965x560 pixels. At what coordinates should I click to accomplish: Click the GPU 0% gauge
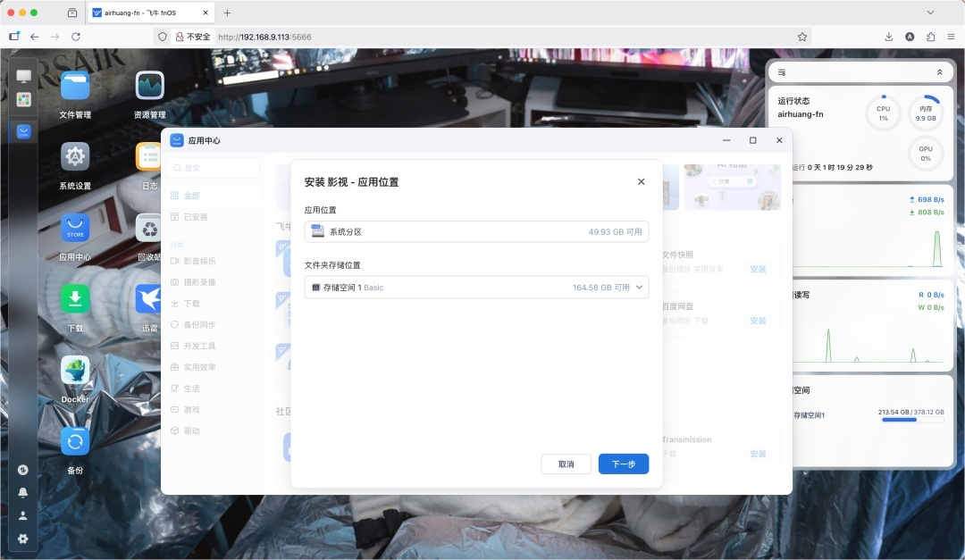(x=926, y=154)
